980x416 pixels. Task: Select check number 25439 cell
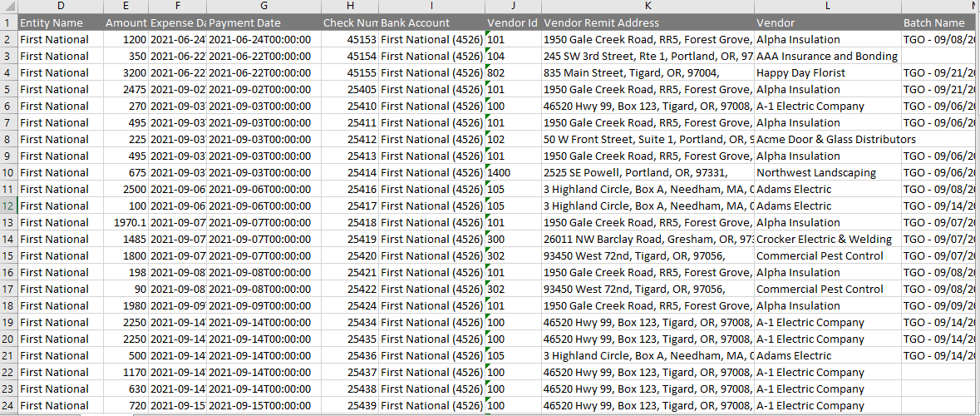tap(350, 405)
